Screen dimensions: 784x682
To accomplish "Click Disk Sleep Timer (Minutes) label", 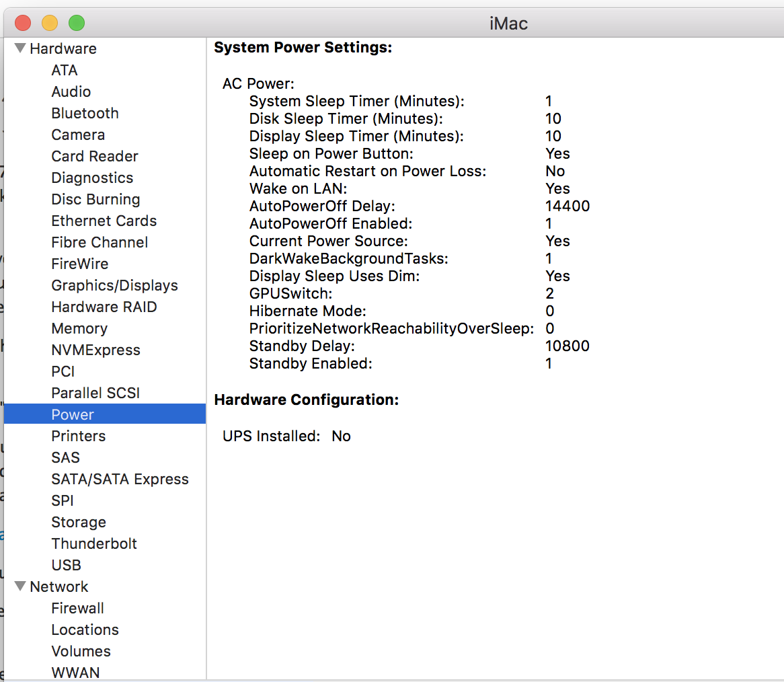I will coord(346,118).
